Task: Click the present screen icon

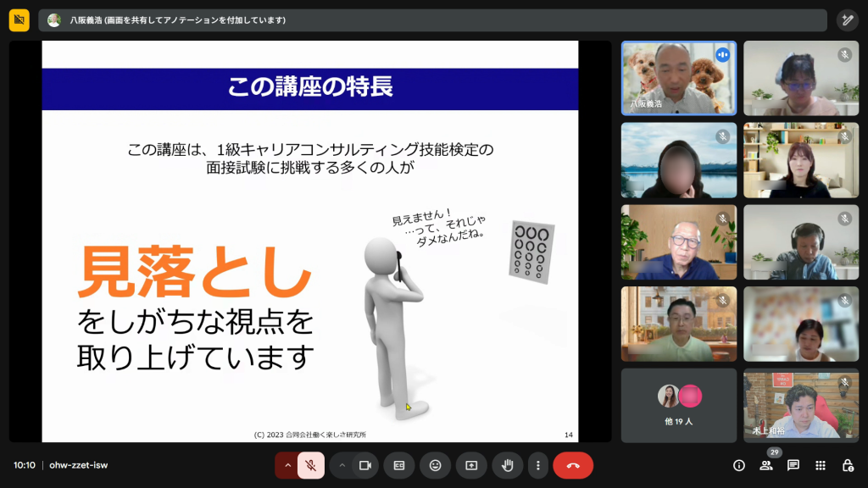Action: [471, 465]
